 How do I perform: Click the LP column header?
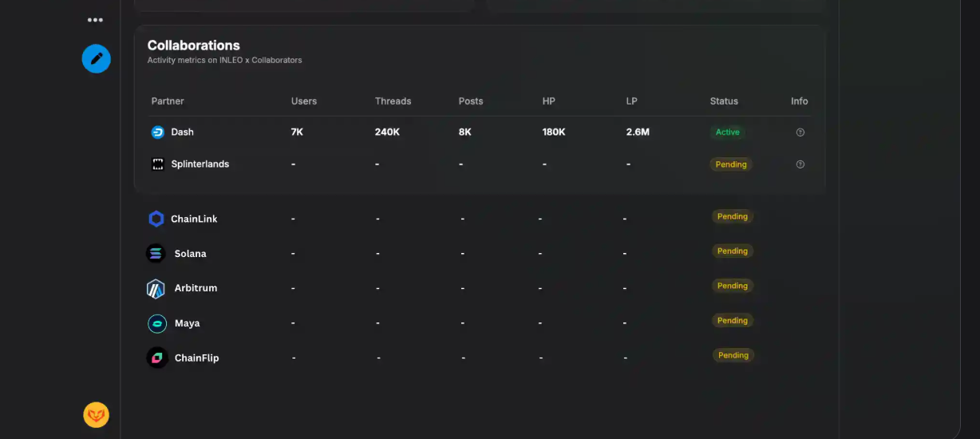pyautogui.click(x=632, y=101)
